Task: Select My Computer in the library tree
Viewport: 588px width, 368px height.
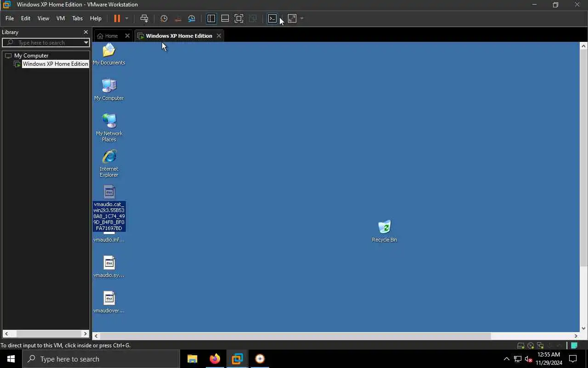Action: coord(31,55)
